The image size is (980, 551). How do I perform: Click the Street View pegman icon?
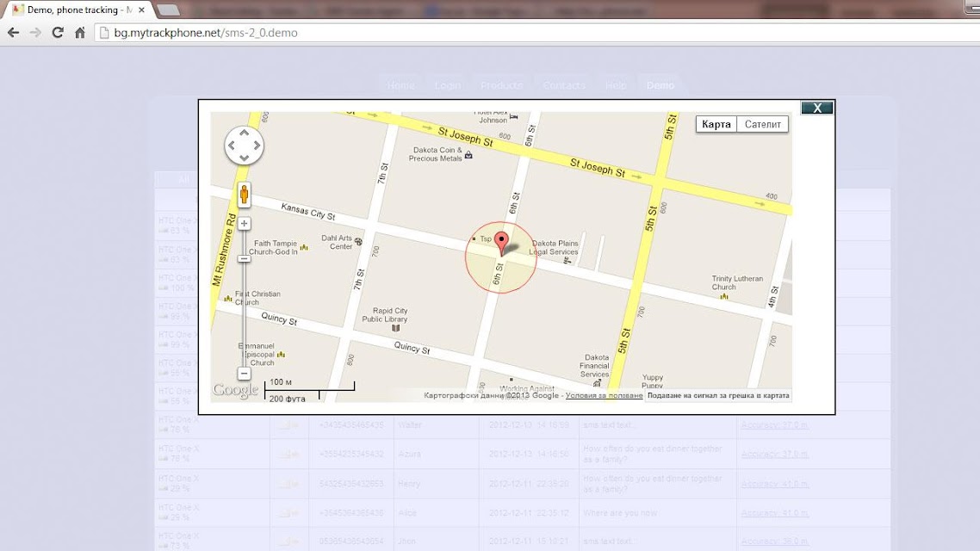tap(244, 195)
